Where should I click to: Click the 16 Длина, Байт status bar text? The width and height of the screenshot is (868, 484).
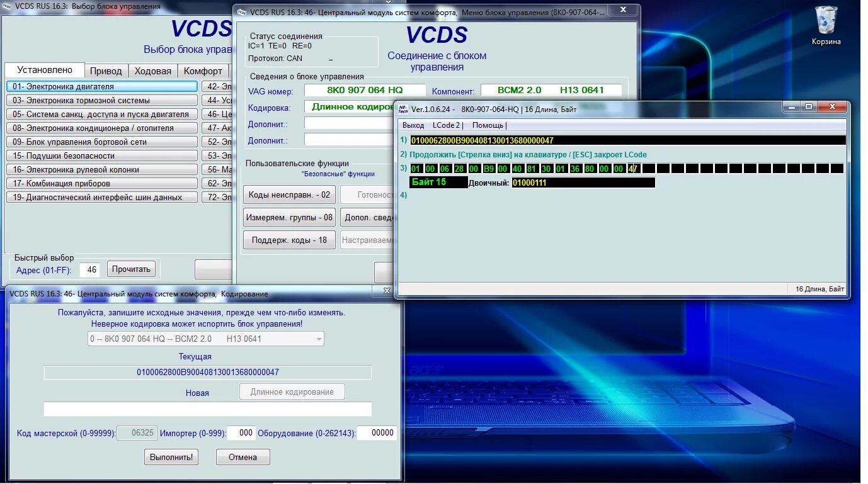point(819,289)
